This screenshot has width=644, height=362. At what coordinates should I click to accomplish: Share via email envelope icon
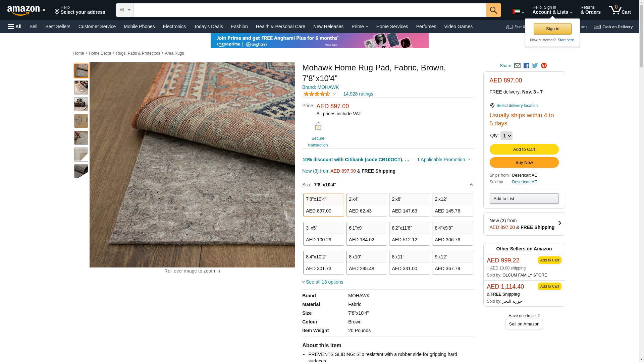point(517,66)
